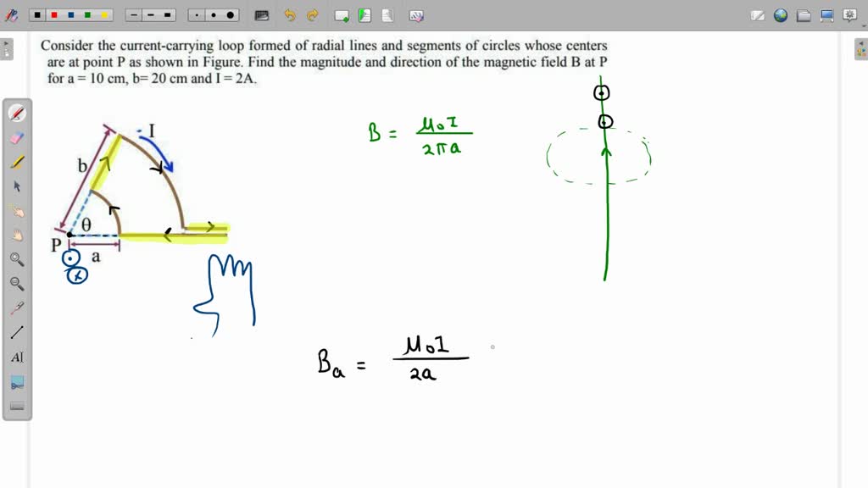
Task: Click the redo arrow
Action: [312, 14]
